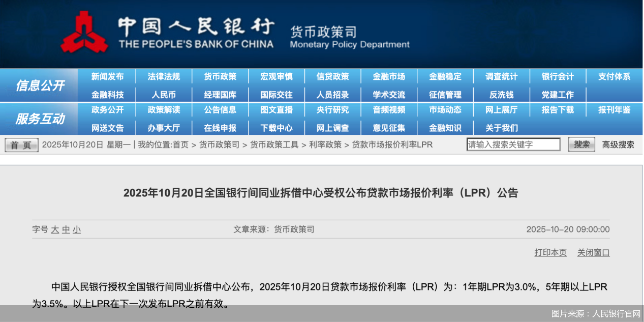Open 高级搜索 advanced search
This screenshot has width=644, height=322.
(617, 144)
